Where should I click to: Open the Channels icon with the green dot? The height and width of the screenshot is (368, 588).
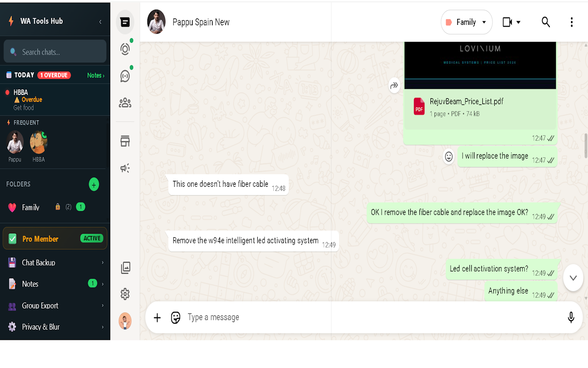(x=125, y=76)
